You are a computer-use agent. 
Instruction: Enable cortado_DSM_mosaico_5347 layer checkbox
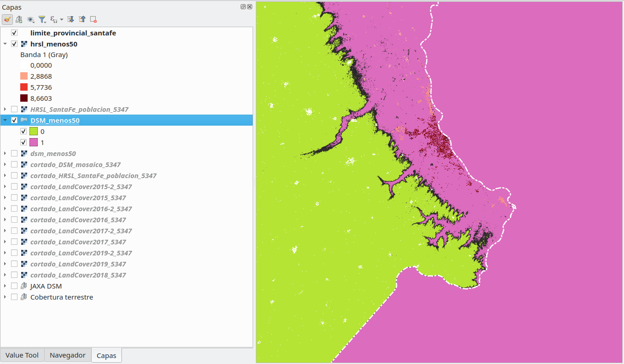(14, 165)
